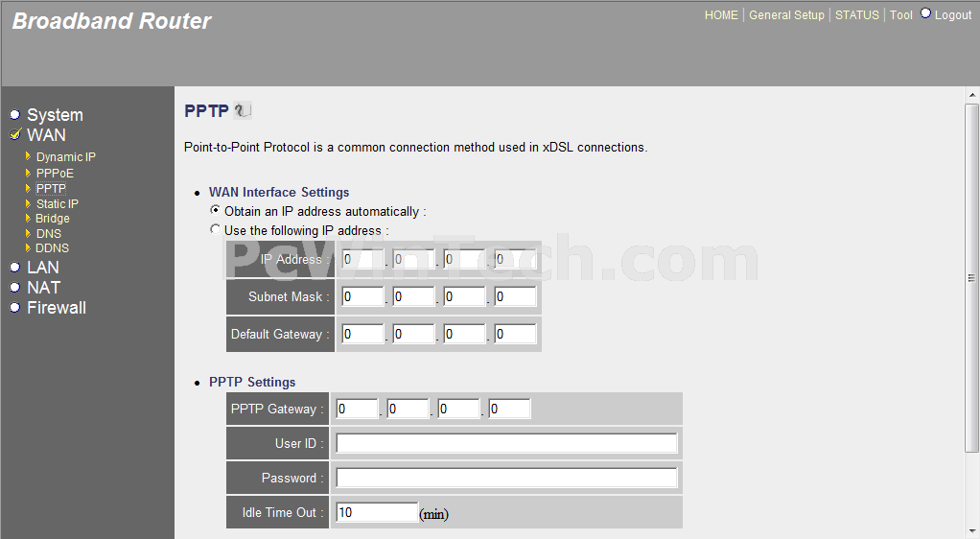Screen dimensions: 980x539
Task: Open Dynamic IP under WAN
Action: pyautogui.click(x=65, y=157)
